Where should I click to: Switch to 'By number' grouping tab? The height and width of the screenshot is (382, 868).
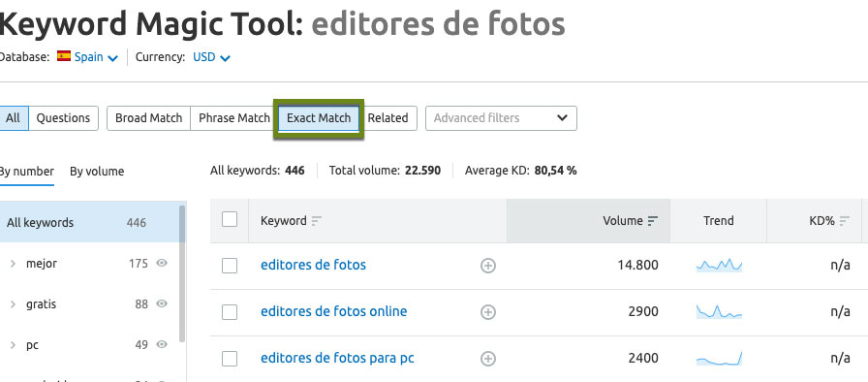tap(26, 172)
